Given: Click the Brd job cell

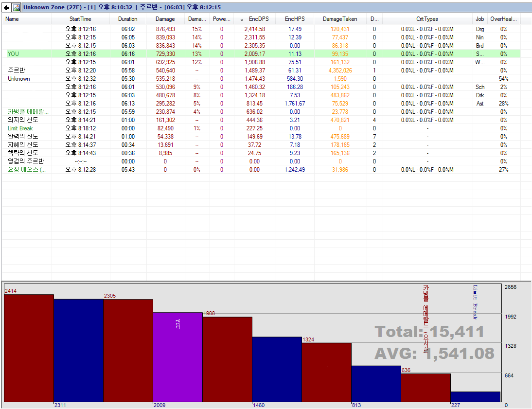Looking at the screenshot, I should pyautogui.click(x=479, y=46).
